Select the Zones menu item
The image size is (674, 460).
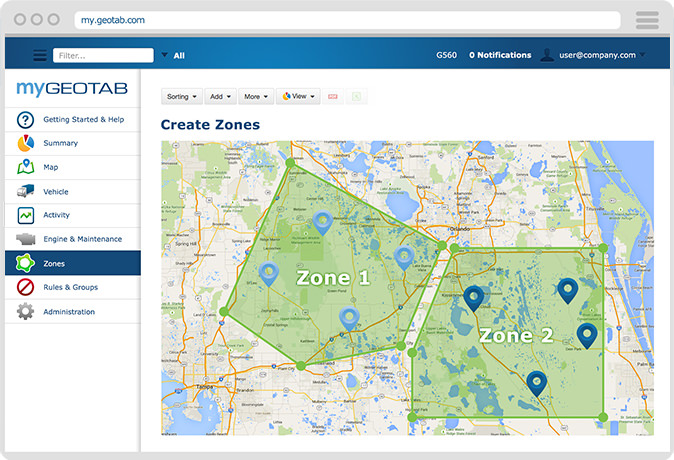point(73,263)
